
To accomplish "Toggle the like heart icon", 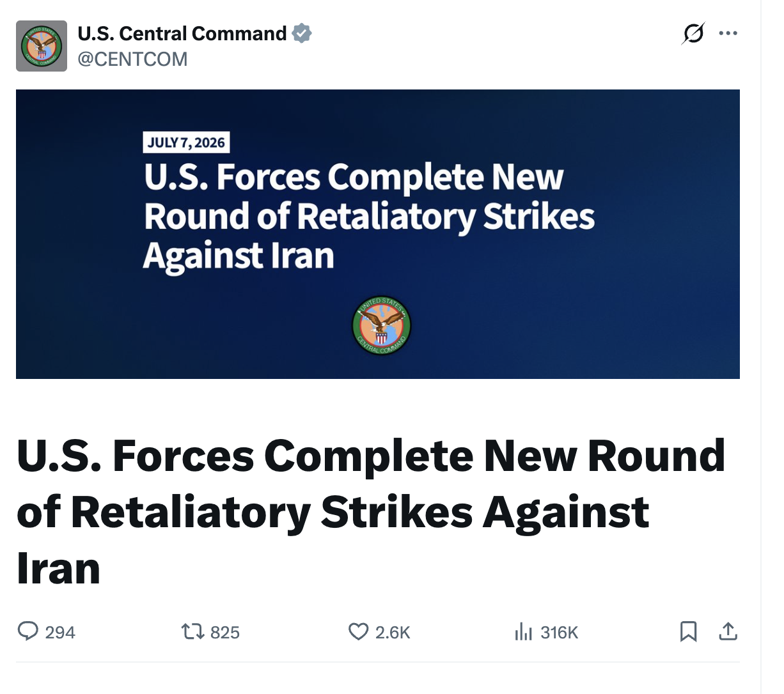I will pos(358,632).
